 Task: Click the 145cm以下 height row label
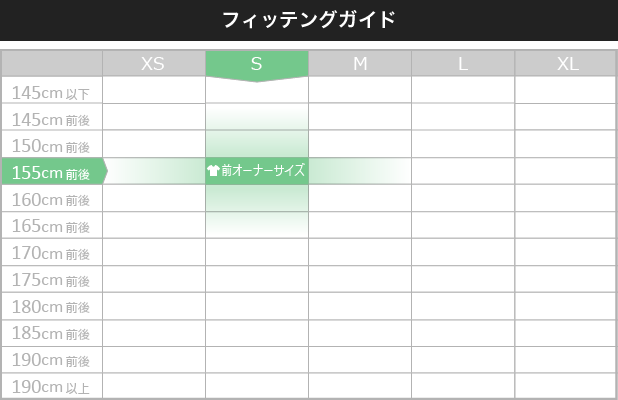[52, 91]
